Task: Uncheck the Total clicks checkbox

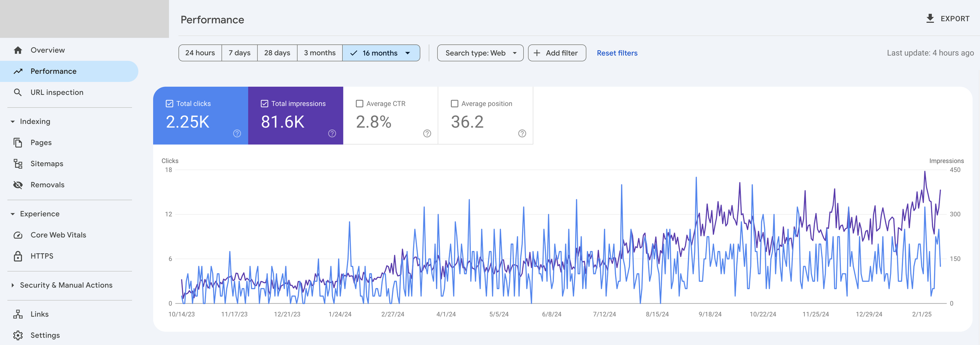Action: click(169, 103)
